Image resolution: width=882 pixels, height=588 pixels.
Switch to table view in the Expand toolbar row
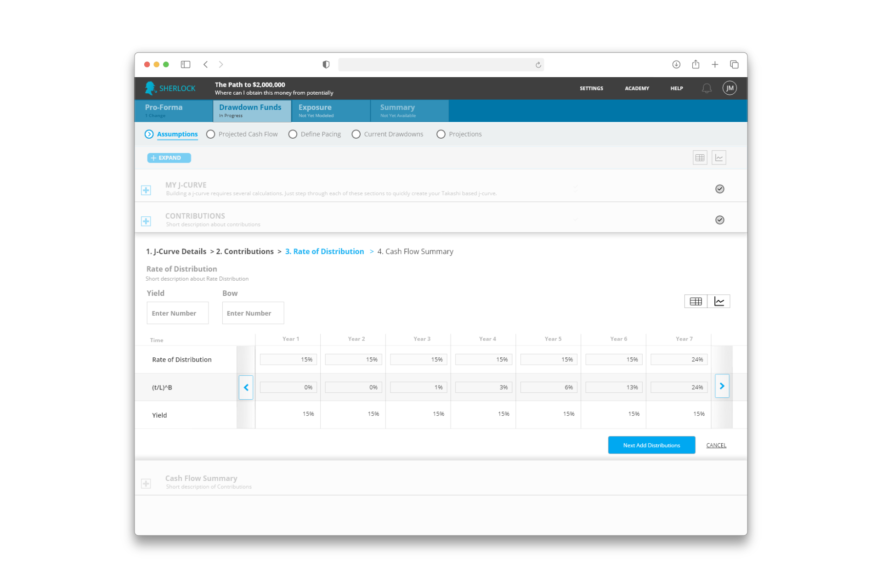(700, 158)
